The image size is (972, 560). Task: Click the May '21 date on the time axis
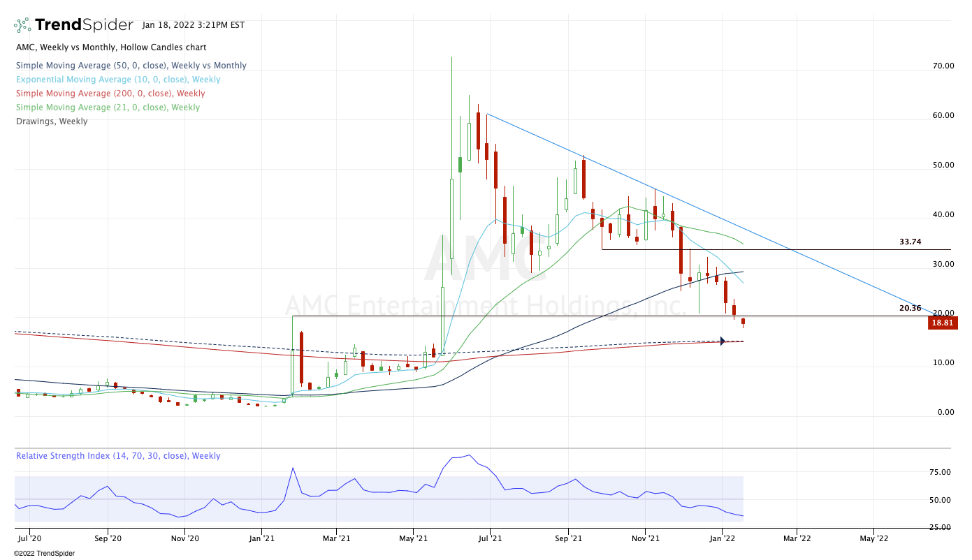pos(413,538)
